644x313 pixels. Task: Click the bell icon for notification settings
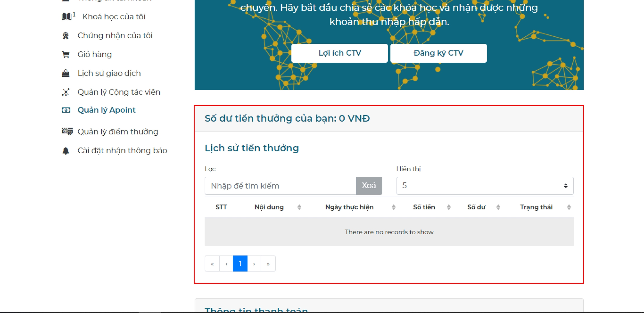(66, 150)
